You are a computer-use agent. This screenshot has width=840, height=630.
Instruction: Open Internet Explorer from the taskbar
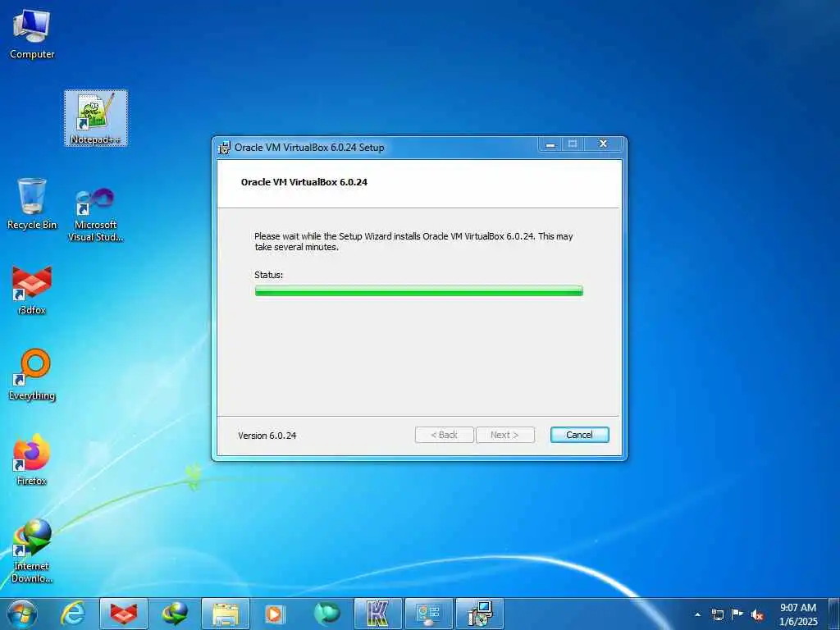pos(72,614)
